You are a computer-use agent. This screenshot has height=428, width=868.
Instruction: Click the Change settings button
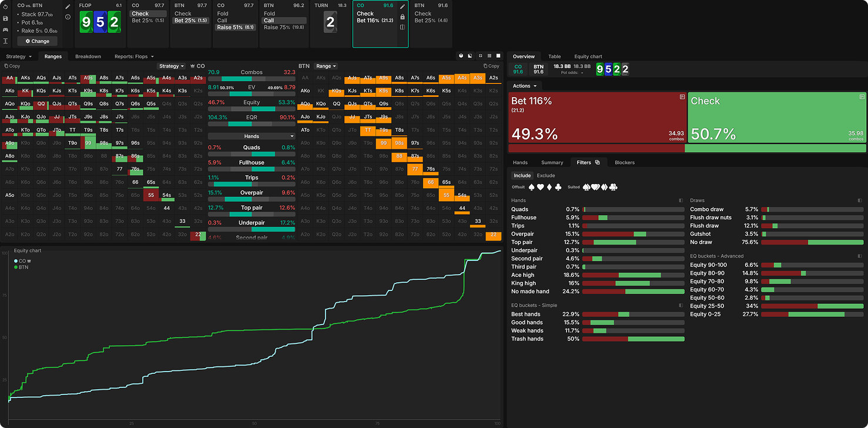point(38,41)
